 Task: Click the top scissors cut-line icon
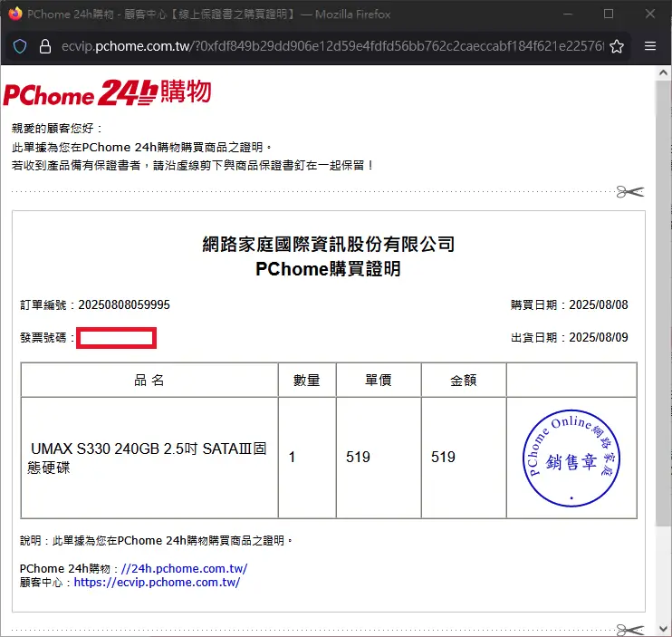coord(629,191)
